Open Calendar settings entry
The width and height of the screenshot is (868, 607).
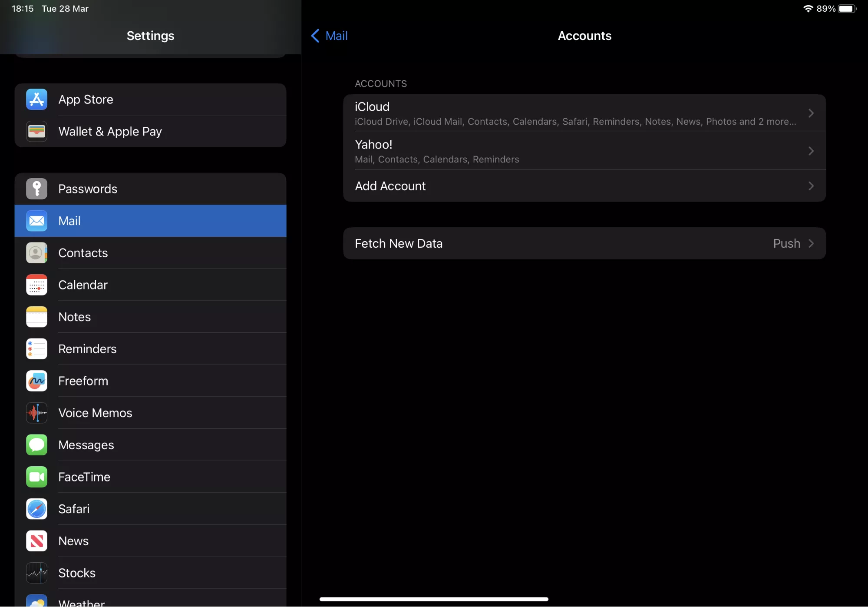(150, 285)
